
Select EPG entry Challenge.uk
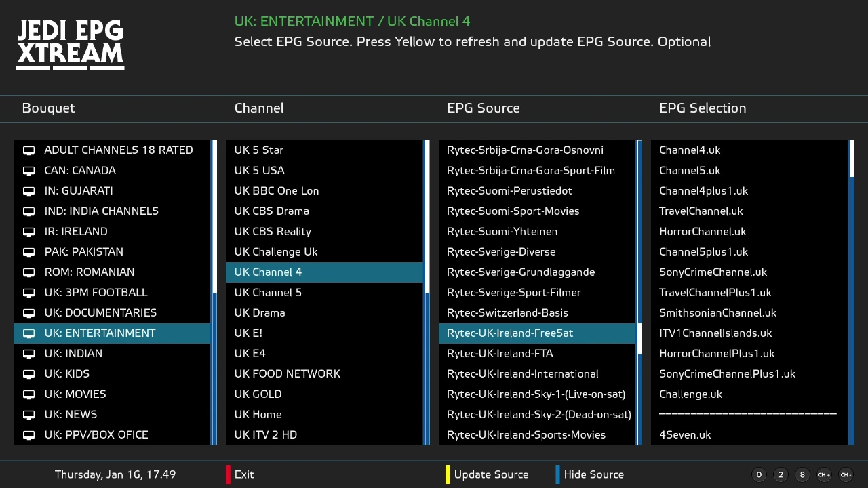[x=749, y=394]
